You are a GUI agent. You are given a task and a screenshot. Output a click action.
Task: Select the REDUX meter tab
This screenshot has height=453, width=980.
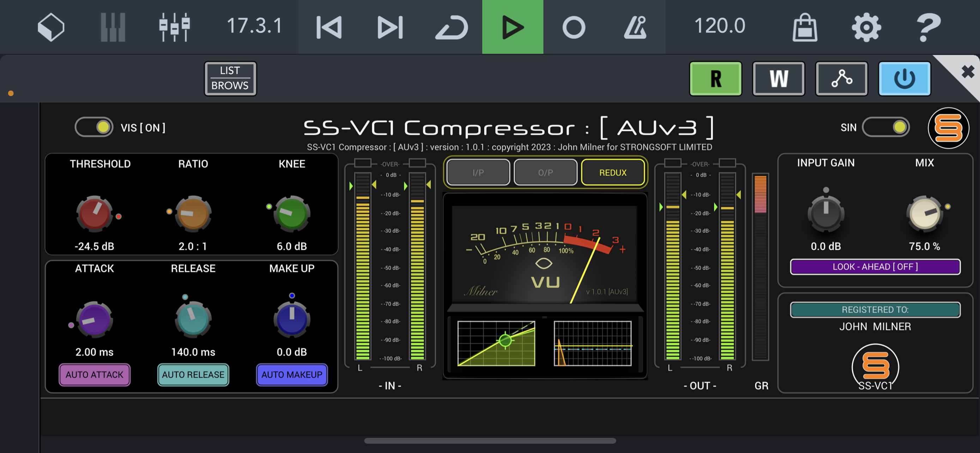(613, 173)
